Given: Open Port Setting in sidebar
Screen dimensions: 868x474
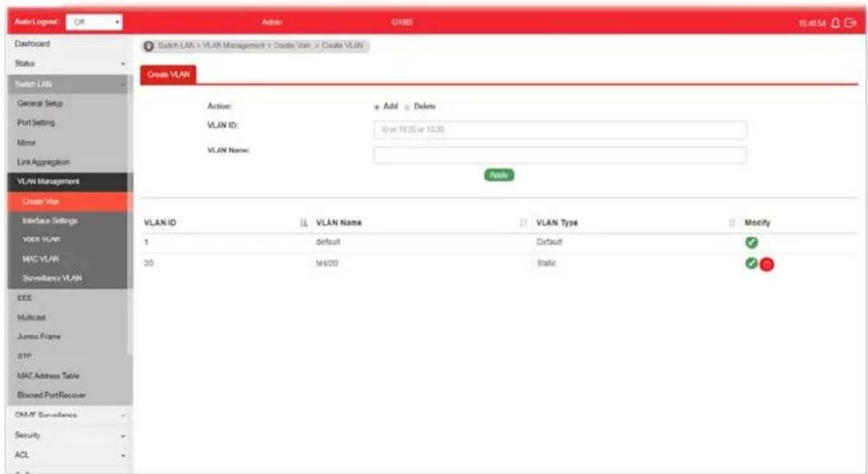Looking at the screenshot, I should (36, 123).
